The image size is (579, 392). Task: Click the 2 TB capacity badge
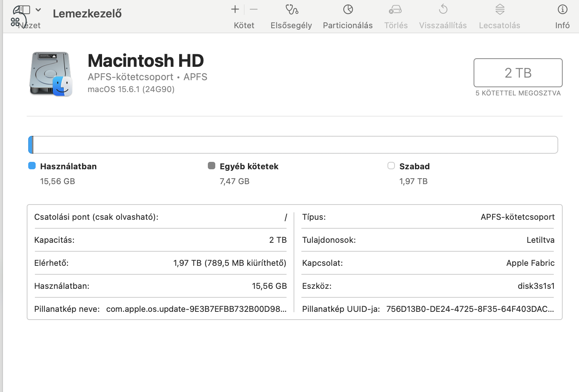517,73
